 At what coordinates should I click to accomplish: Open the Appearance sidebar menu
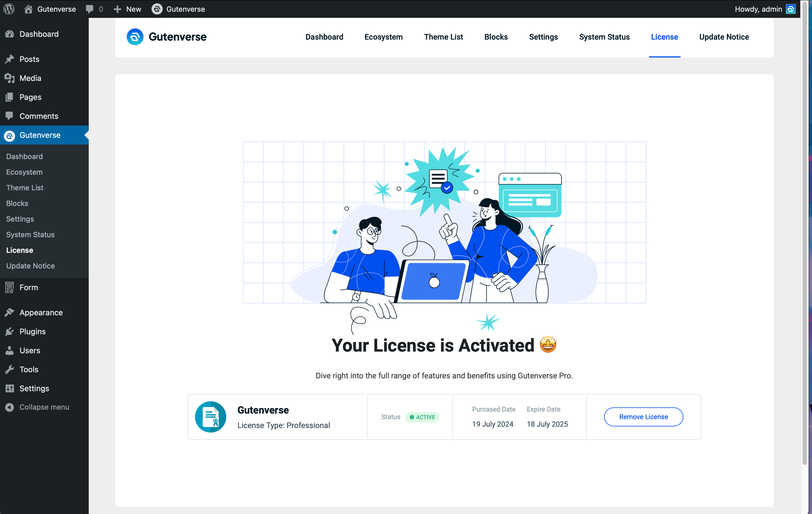point(41,312)
